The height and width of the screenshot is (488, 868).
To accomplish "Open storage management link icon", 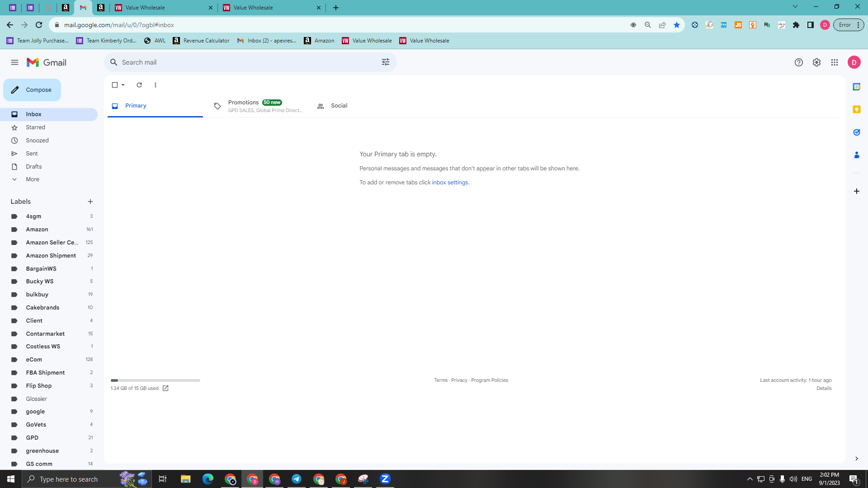I will [x=165, y=388].
